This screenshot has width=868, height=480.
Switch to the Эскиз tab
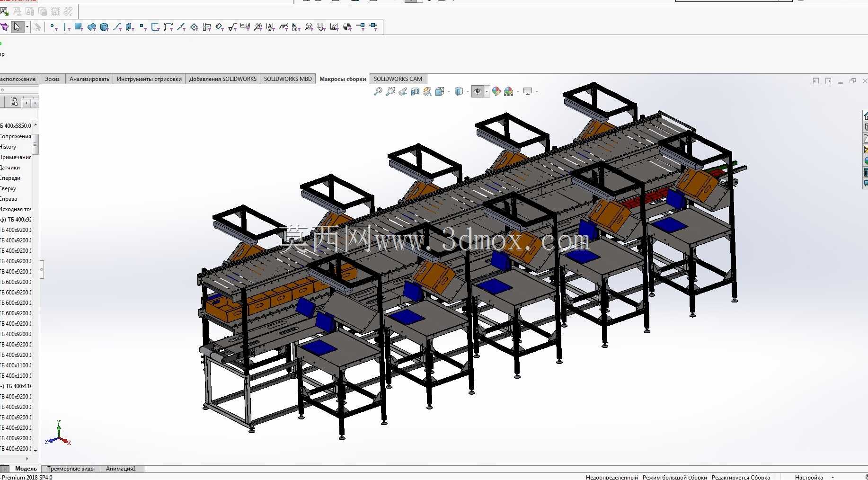pyautogui.click(x=52, y=79)
